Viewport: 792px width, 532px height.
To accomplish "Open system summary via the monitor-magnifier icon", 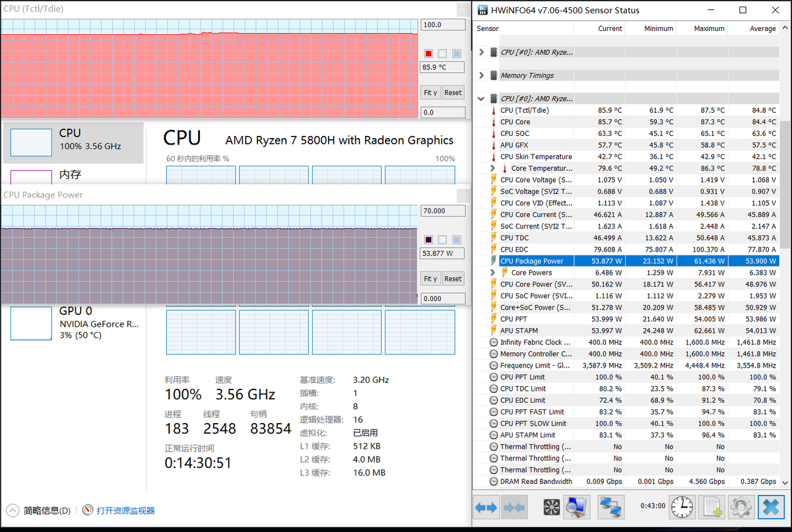I will [576, 508].
